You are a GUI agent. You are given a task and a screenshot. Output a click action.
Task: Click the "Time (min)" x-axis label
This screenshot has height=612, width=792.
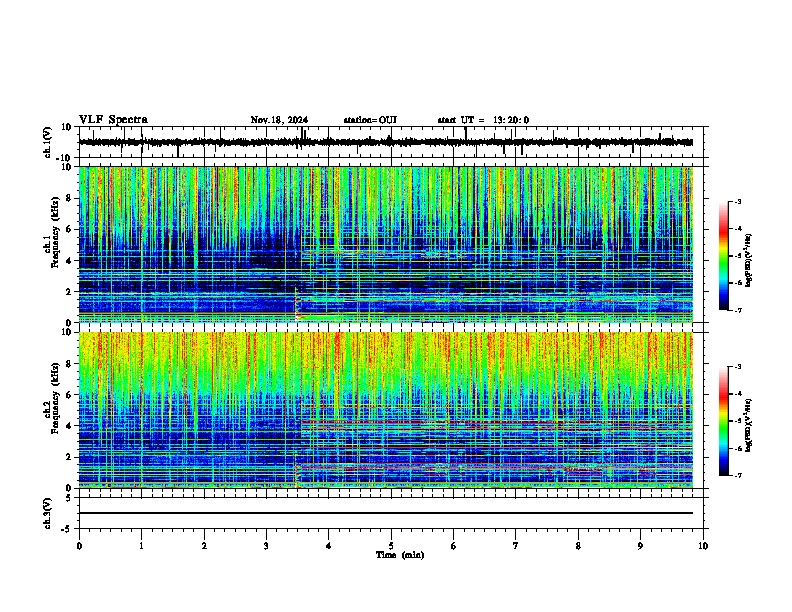[400, 555]
